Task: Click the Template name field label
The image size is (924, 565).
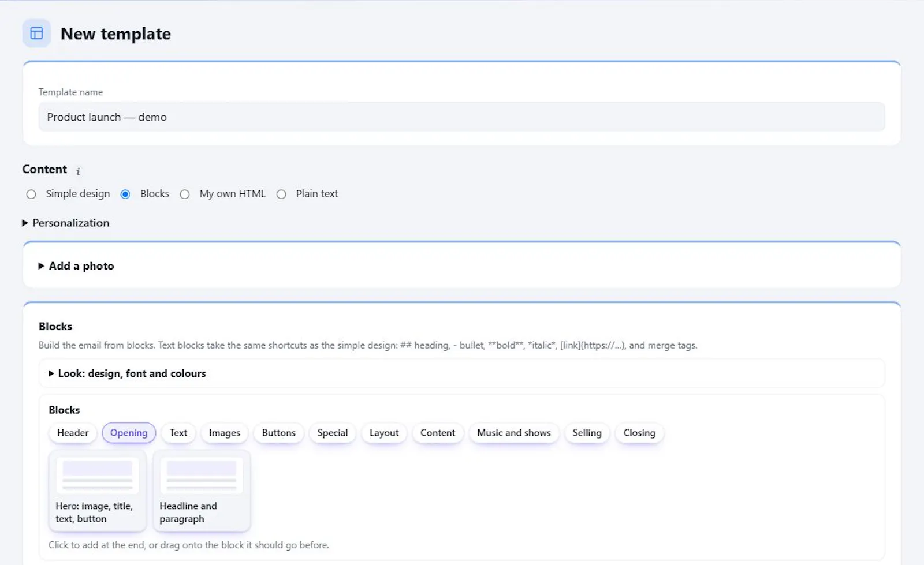Action: pos(70,92)
